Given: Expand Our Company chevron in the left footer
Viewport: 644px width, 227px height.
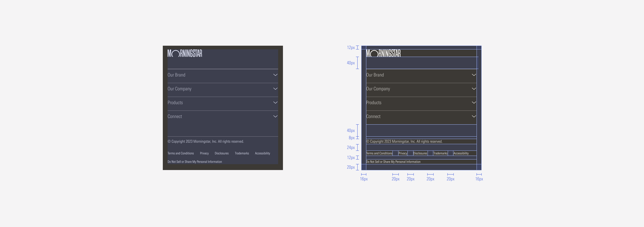Looking at the screenshot, I should click(275, 89).
